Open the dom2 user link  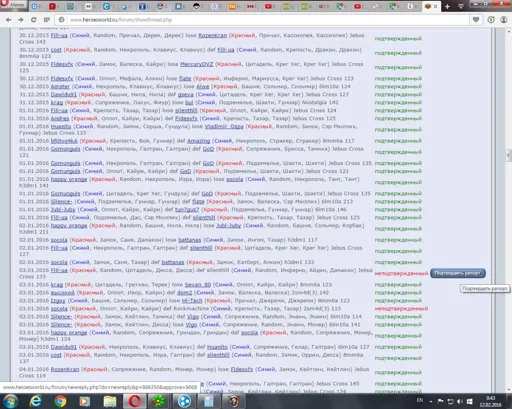click(x=184, y=292)
